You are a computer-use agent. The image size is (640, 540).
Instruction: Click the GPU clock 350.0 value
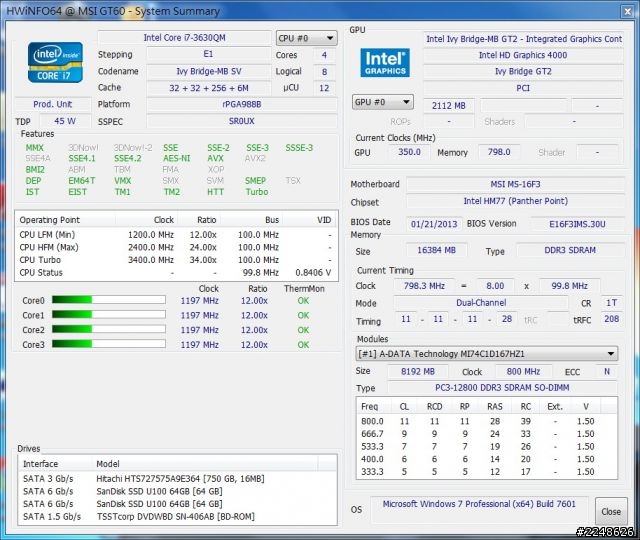tap(409, 152)
